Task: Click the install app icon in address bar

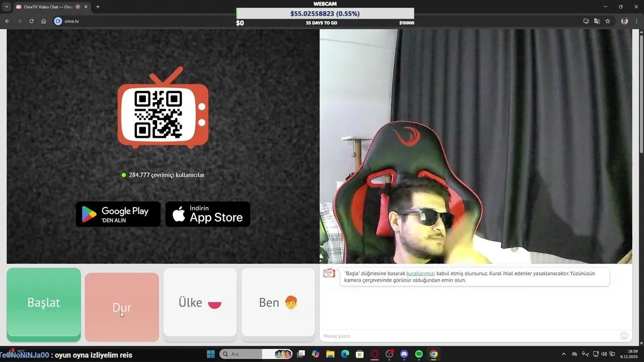Action: [x=586, y=21]
